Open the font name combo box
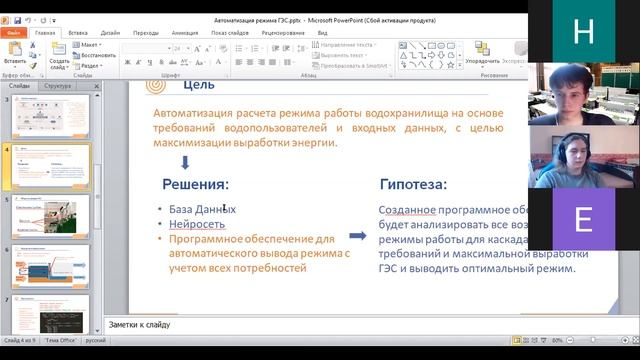The width and height of the screenshot is (640, 360). (x=147, y=49)
